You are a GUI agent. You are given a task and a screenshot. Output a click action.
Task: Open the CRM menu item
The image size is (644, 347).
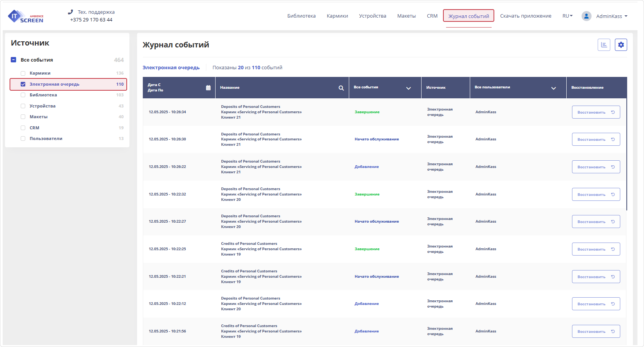[x=432, y=16]
